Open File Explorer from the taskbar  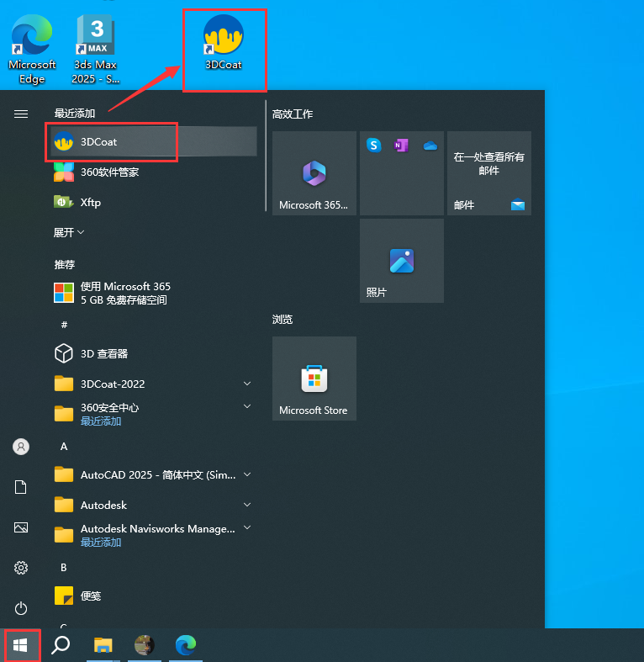(x=103, y=645)
